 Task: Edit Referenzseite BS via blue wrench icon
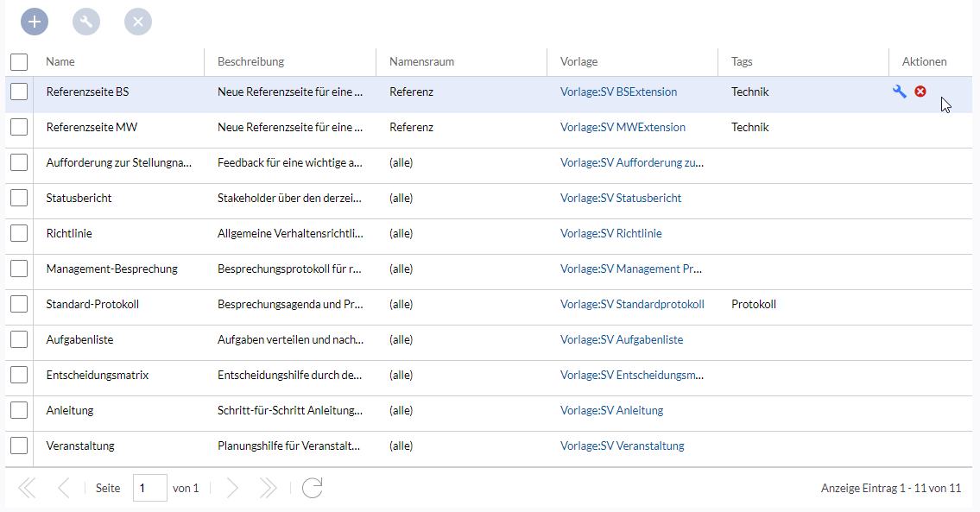click(899, 92)
